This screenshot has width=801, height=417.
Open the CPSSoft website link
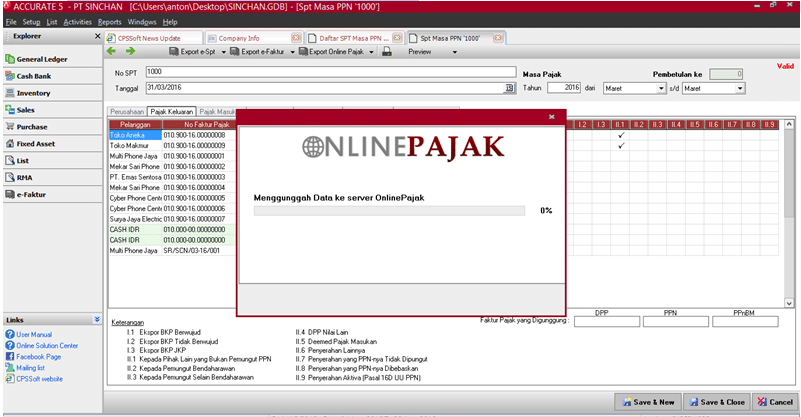point(39,379)
